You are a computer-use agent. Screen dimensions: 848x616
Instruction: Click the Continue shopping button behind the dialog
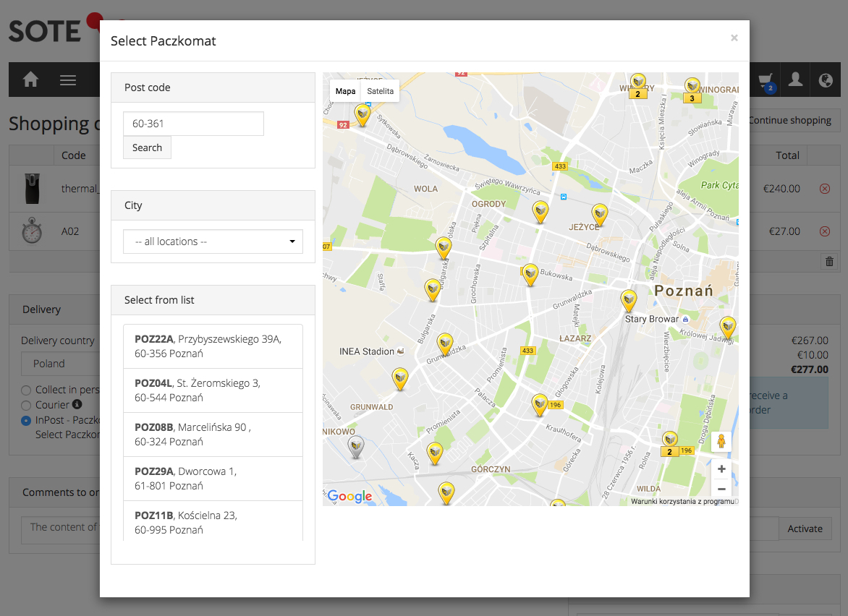click(794, 120)
